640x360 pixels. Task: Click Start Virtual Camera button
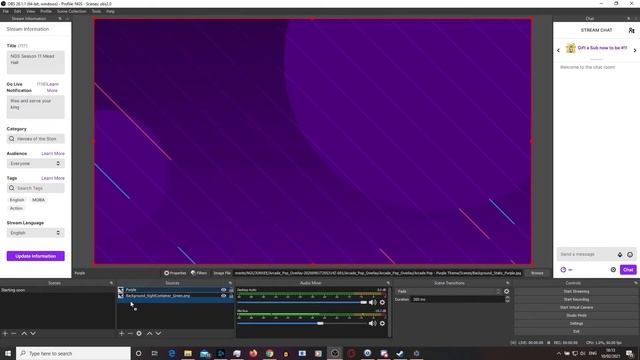pyautogui.click(x=576, y=307)
